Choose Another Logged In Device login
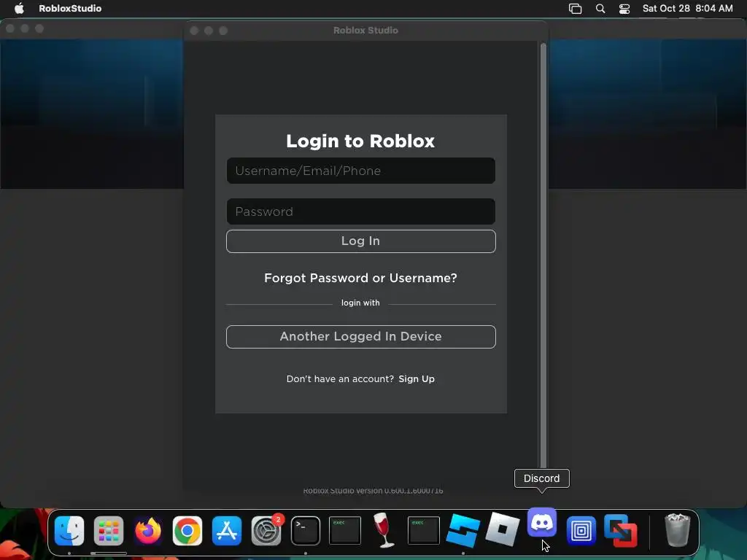This screenshot has height=560, width=747. coord(360,337)
